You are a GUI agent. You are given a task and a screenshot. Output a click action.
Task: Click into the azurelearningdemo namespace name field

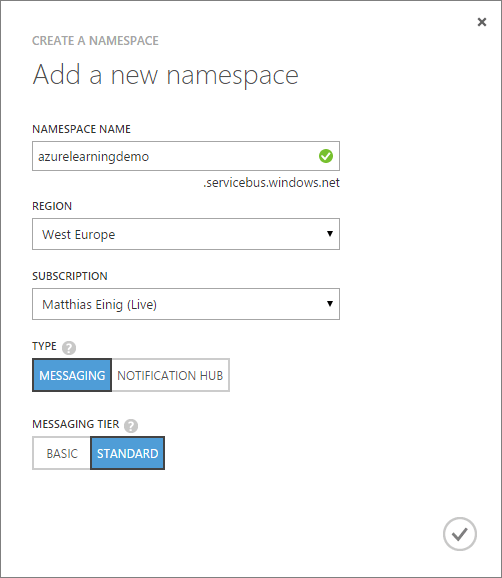click(186, 156)
